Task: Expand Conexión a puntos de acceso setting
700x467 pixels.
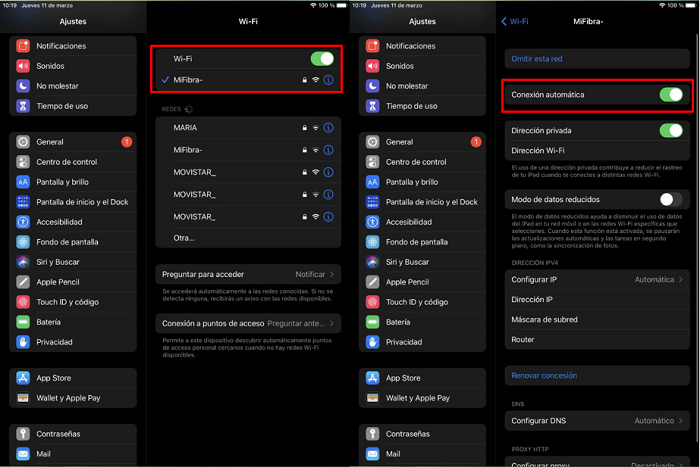Action: (249, 324)
